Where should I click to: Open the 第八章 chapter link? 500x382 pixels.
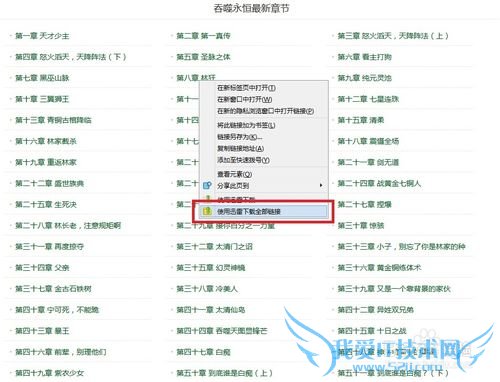[196, 78]
